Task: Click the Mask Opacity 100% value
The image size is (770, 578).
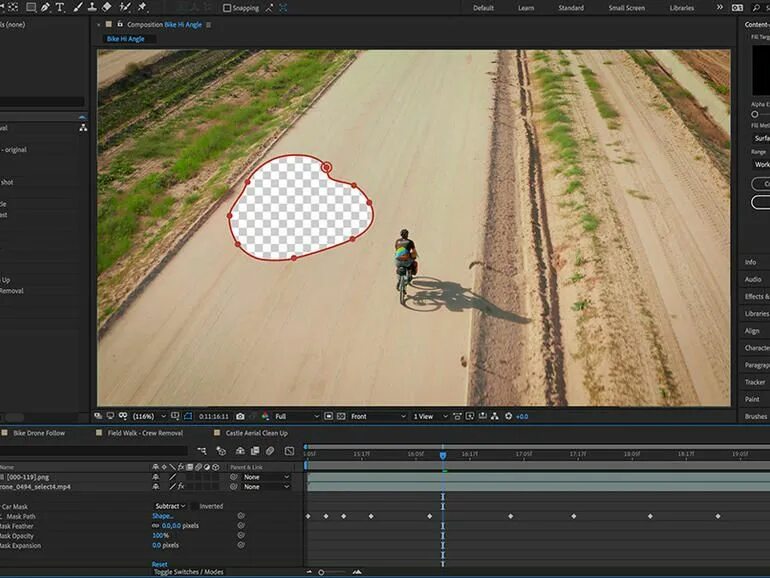Action: pyautogui.click(x=160, y=535)
